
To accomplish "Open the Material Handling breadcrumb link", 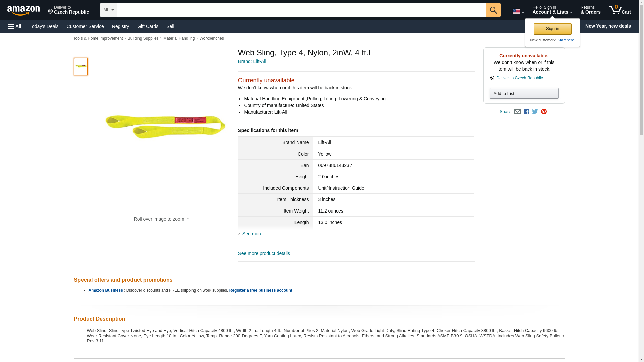I will [179, 38].
